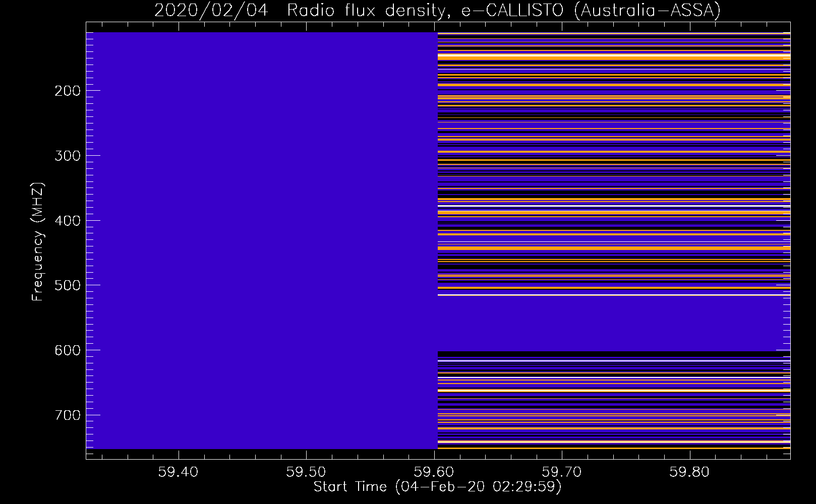This screenshot has width=816, height=504.
Task: Click the 59.40 time tick label
Action: click(178, 472)
